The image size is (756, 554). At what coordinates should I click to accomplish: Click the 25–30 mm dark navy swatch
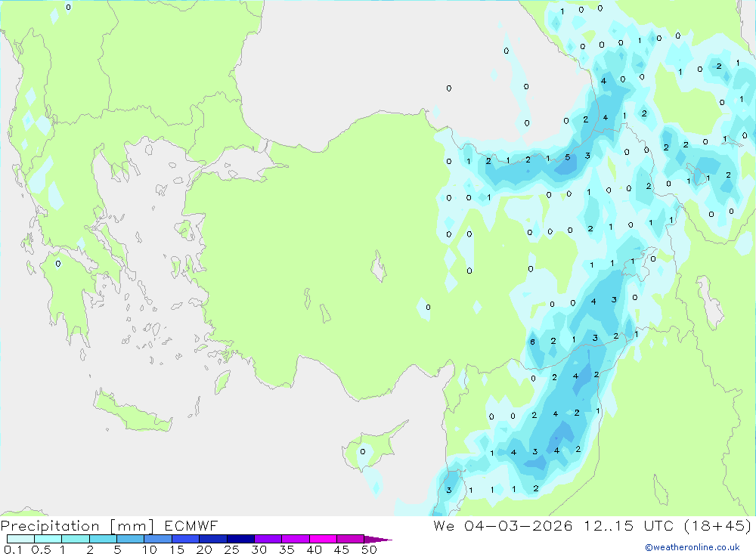click(x=240, y=539)
